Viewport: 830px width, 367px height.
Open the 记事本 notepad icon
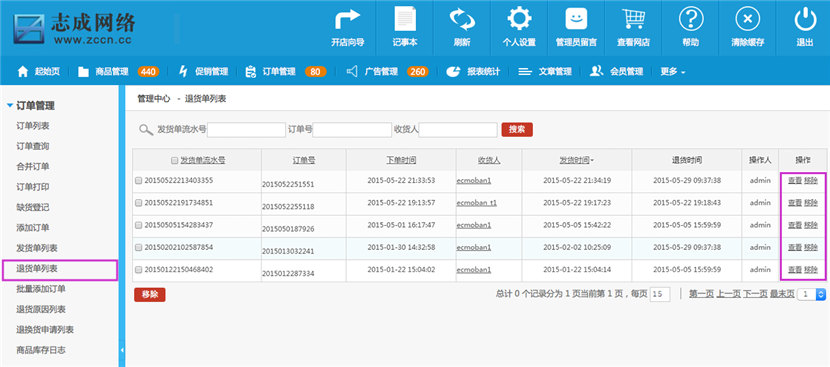(405, 20)
